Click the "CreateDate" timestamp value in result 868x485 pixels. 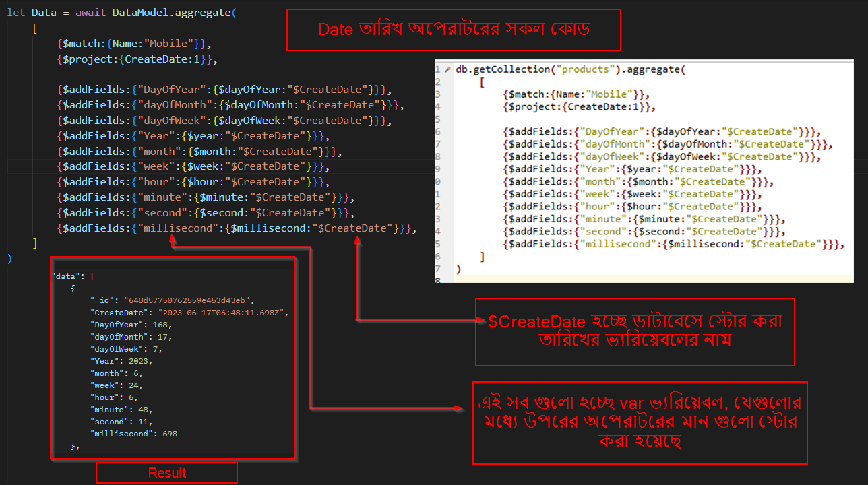pos(223,313)
